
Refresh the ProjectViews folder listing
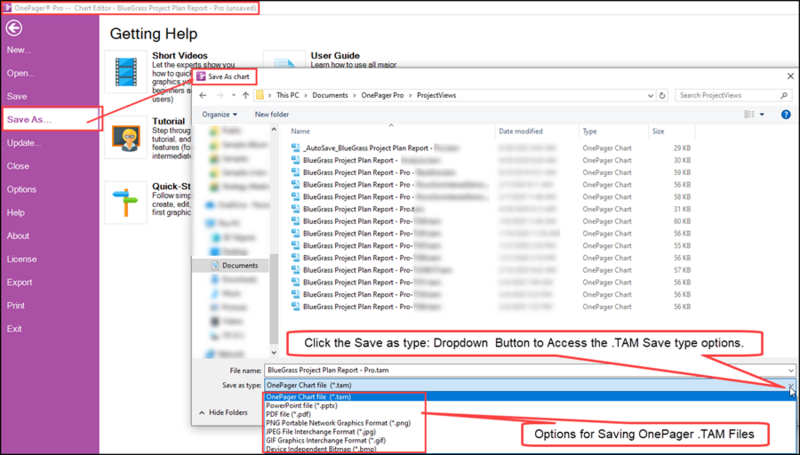662,95
